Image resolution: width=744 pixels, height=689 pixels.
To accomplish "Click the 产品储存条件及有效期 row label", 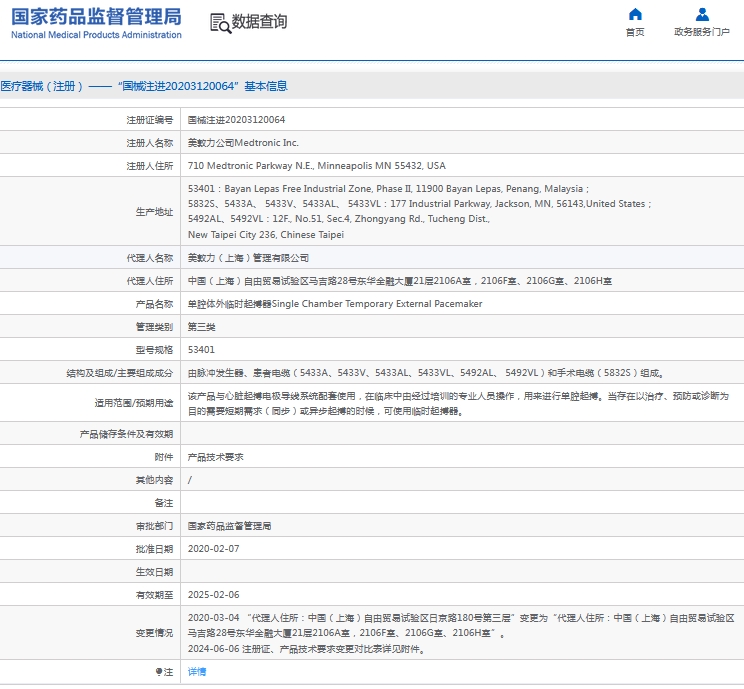I will click(x=126, y=434).
